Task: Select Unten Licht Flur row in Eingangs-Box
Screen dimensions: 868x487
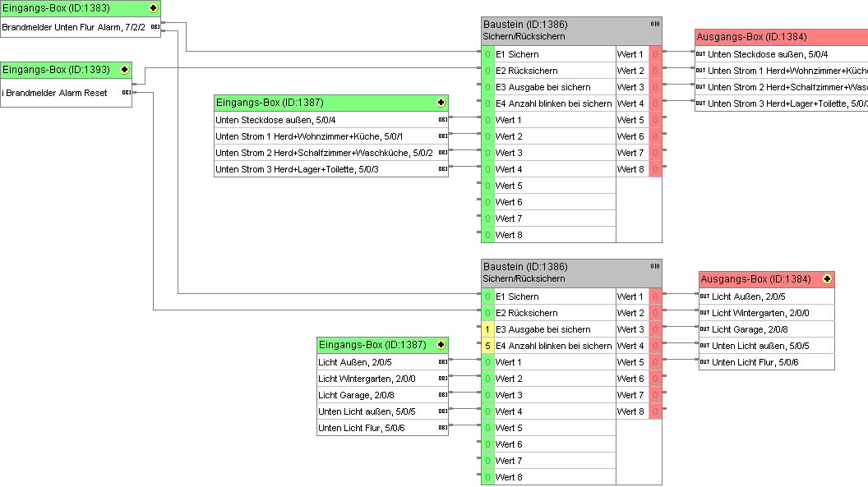Action: pos(375,428)
